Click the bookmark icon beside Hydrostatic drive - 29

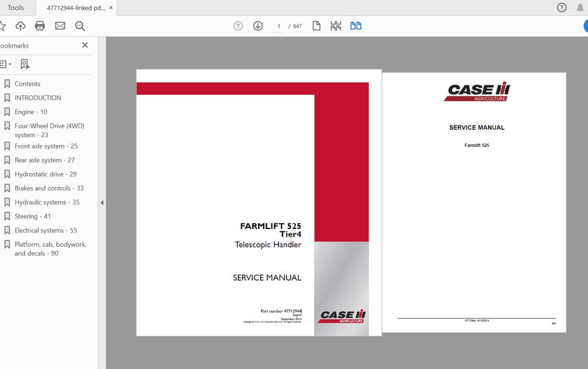7,174
